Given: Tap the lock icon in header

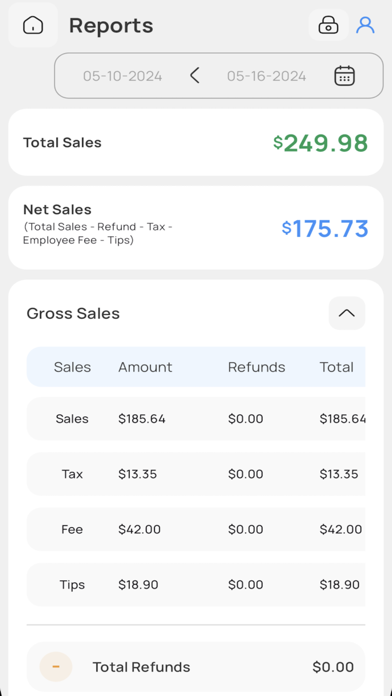Looking at the screenshot, I should point(329,25).
